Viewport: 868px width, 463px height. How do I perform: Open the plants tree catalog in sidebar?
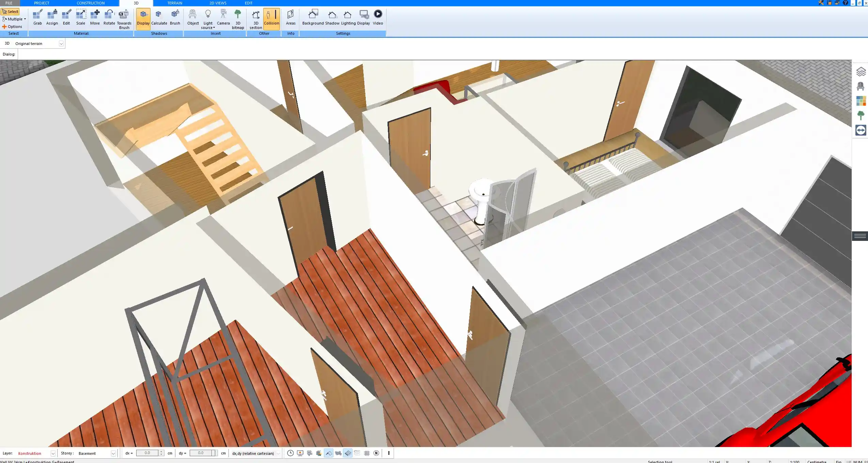coord(861,115)
